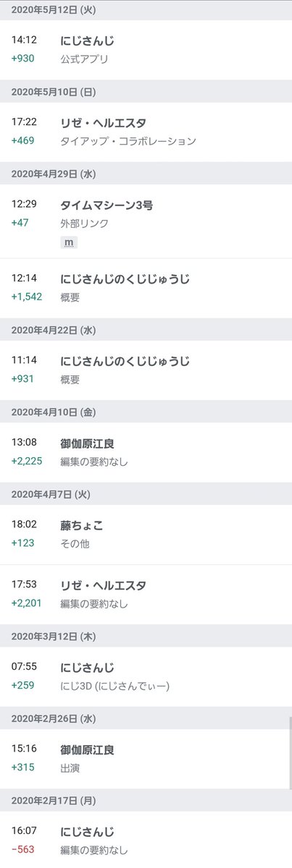Screen dimensions: 292x868
Task: Click the タイアップ・コラボレーション edit summary
Action: (x=128, y=141)
